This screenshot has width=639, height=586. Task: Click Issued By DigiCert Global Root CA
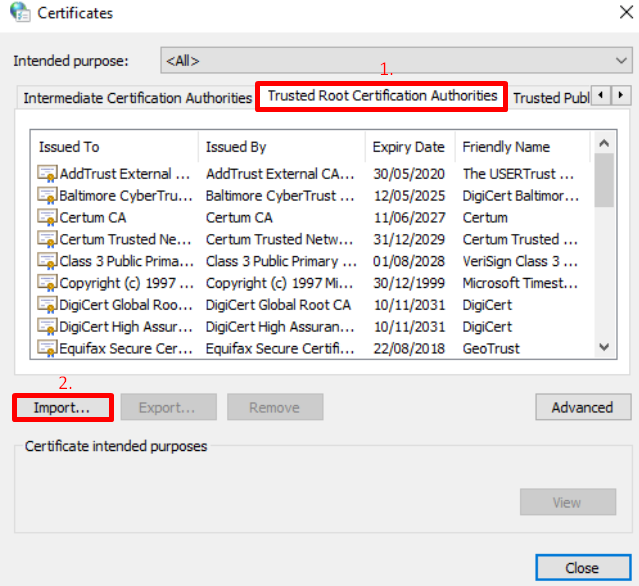coord(278,305)
